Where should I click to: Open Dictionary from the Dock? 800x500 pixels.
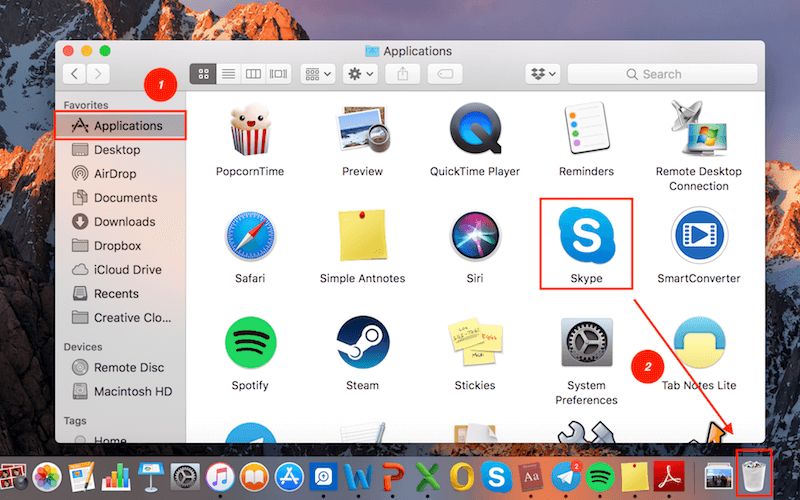531,478
